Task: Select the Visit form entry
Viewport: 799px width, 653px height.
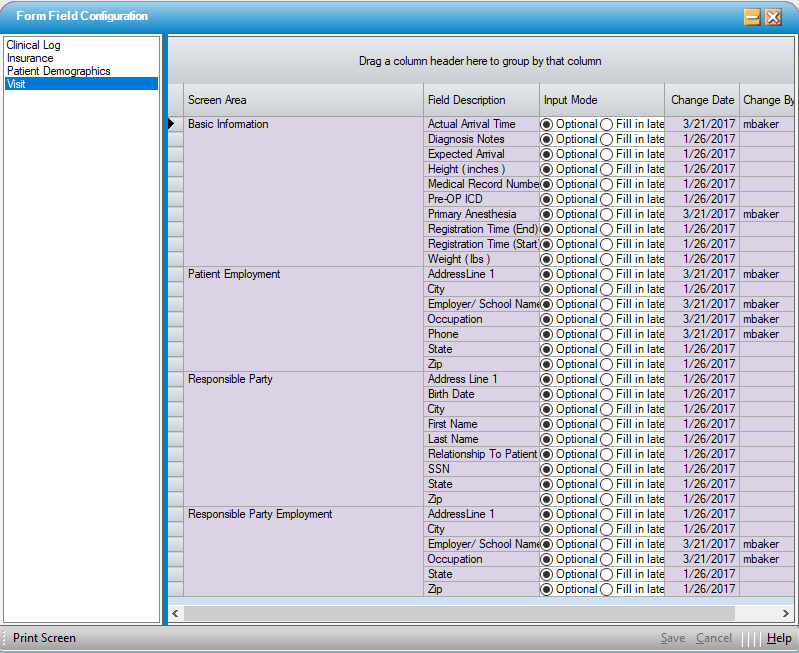Action: tap(16, 85)
